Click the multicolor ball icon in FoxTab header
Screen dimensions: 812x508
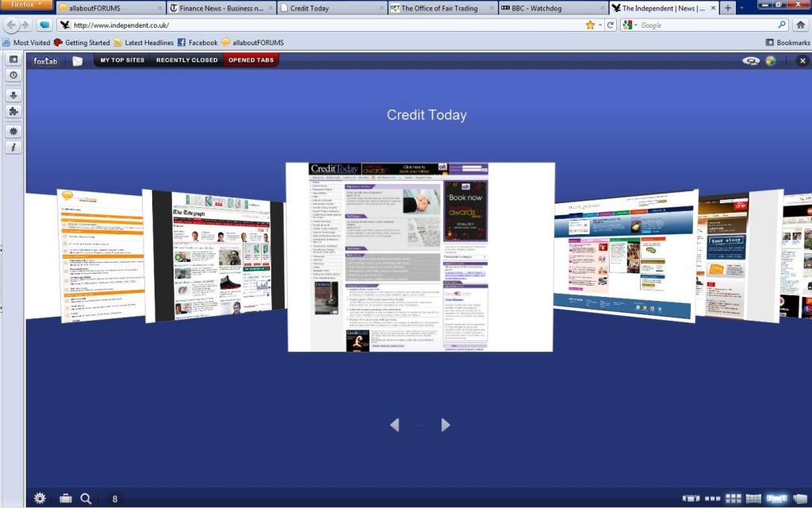click(x=771, y=60)
